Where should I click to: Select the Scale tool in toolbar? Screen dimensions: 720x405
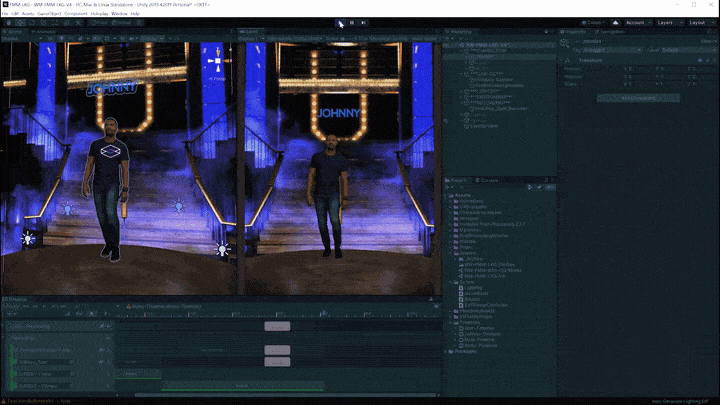44,22
